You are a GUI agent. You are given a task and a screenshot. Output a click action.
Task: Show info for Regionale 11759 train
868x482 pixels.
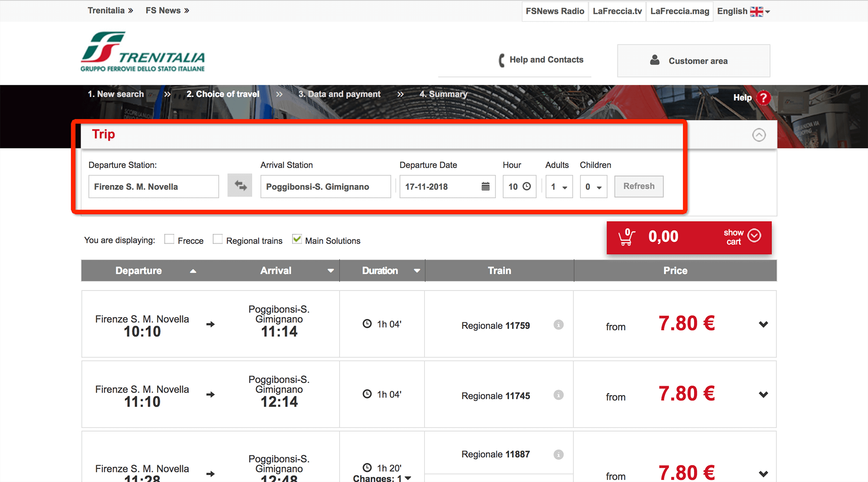tap(558, 325)
